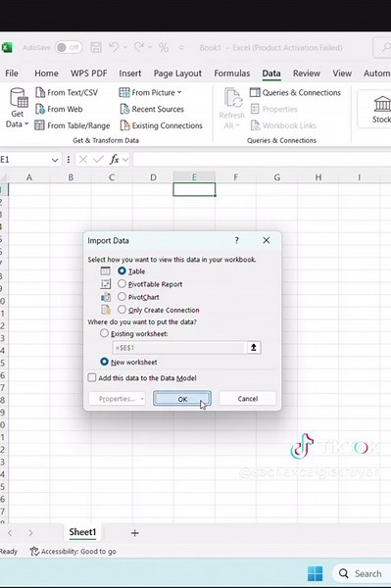This screenshot has height=588, width=391.
Task: Select the Sheet1 tab
Action: point(82,532)
